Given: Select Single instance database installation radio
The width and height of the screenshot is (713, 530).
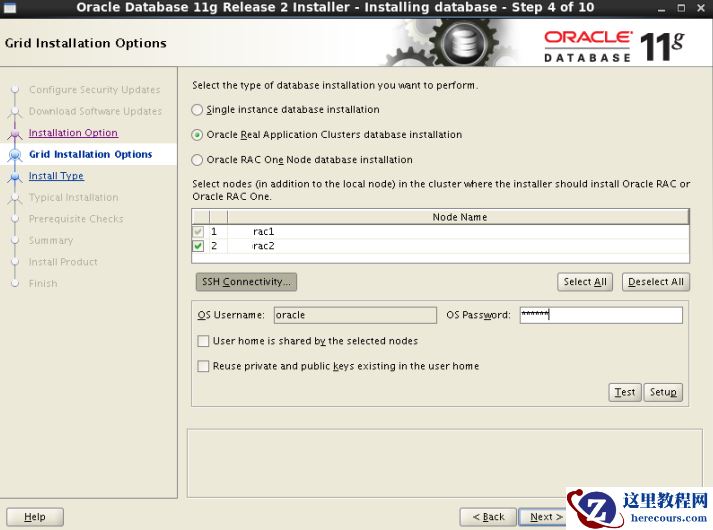Looking at the screenshot, I should [x=197, y=110].
